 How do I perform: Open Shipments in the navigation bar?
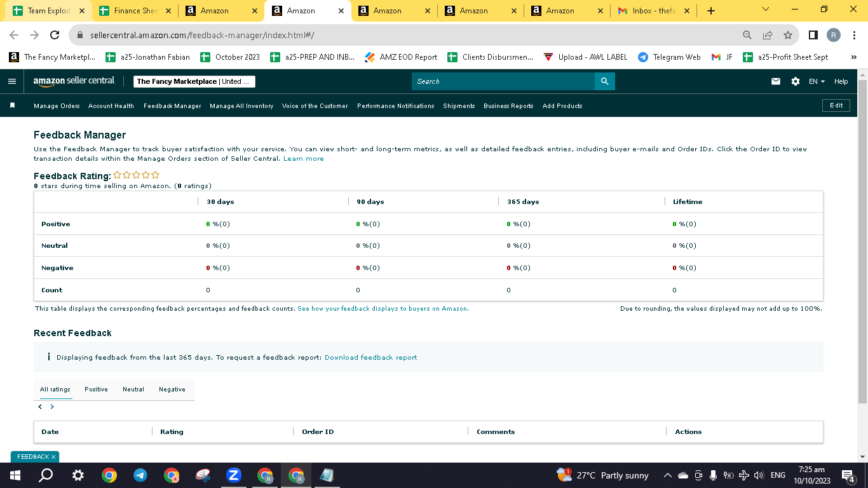(459, 106)
